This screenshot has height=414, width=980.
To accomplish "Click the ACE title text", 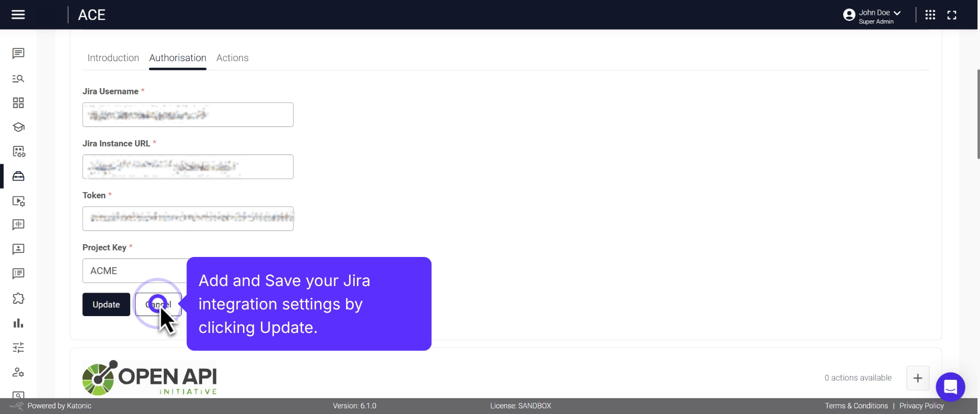I will pyautogui.click(x=92, y=15).
